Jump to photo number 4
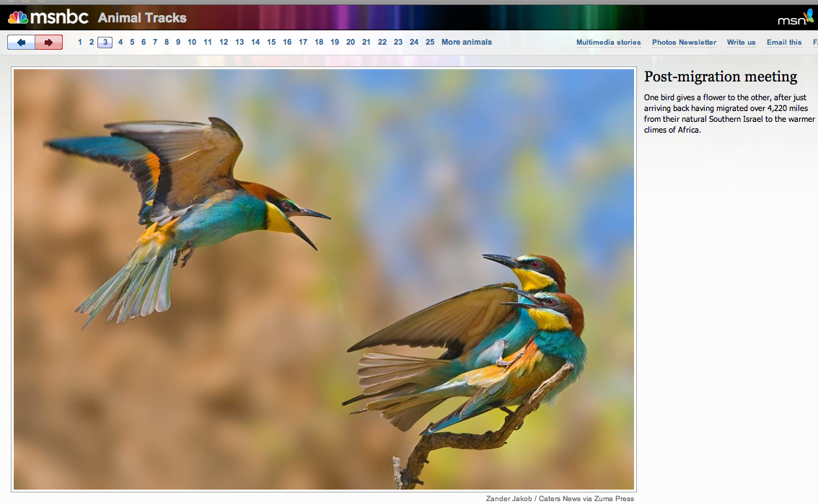The width and height of the screenshot is (818, 504). click(x=120, y=43)
